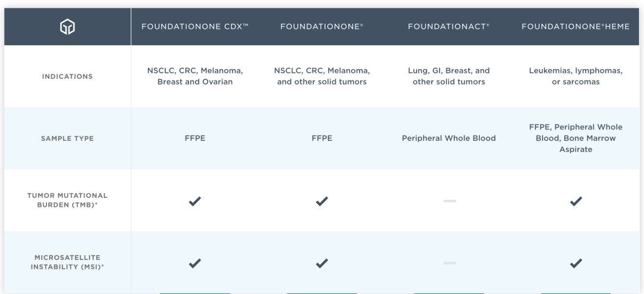Select the FoundationOne Heme column header

click(x=576, y=27)
